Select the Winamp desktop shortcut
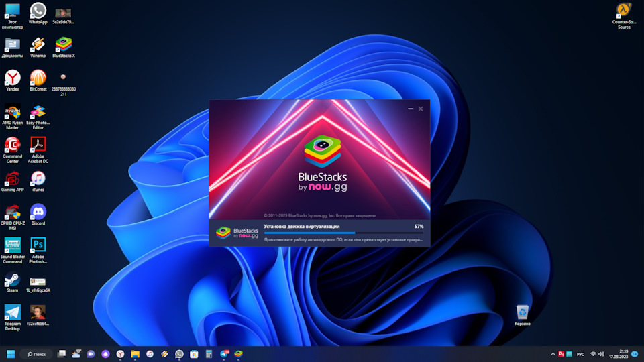The height and width of the screenshot is (362, 644). tap(38, 47)
